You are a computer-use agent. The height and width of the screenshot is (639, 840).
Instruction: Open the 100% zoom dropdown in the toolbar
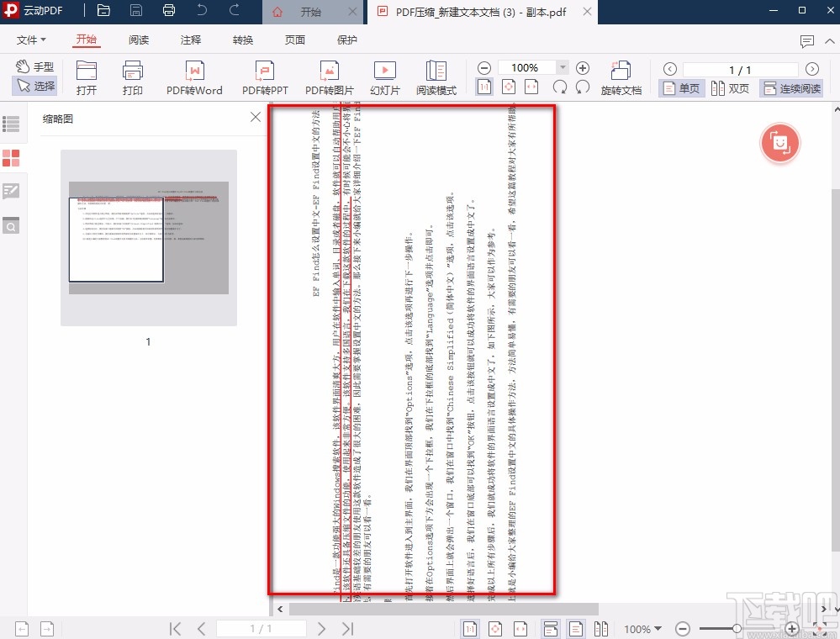coord(563,67)
